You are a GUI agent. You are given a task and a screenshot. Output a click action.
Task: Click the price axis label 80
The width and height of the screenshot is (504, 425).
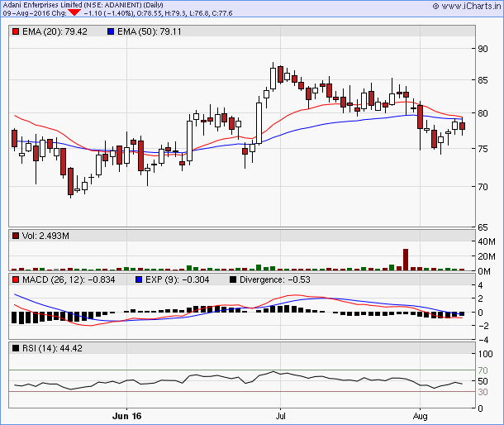(483, 113)
